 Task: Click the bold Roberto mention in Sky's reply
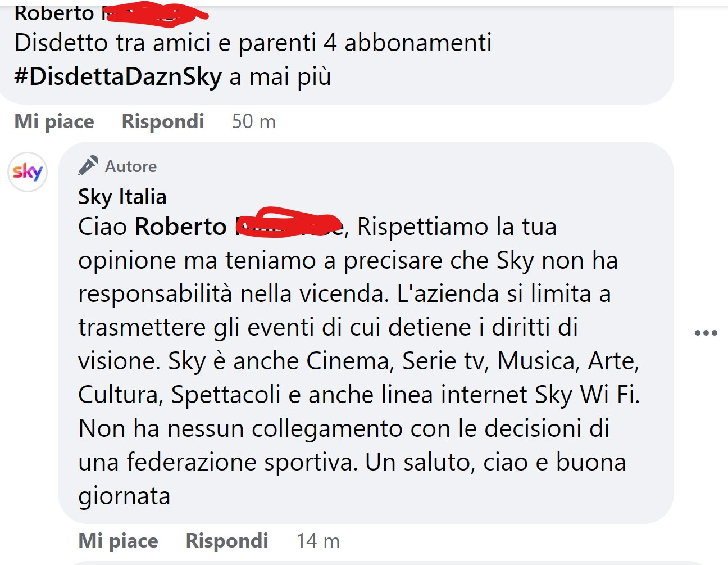click(x=181, y=227)
